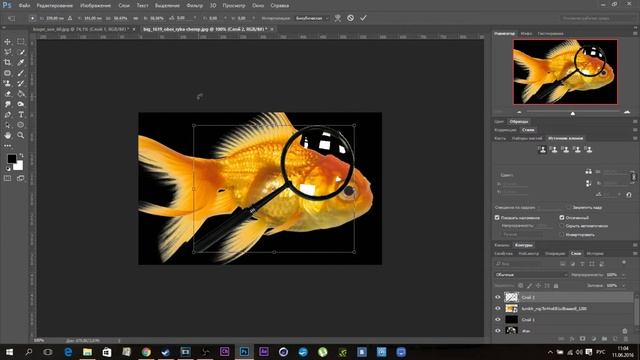Screen dimensions: 640x360
Task: Open Chrome from taskbar
Action: click(x=146, y=352)
